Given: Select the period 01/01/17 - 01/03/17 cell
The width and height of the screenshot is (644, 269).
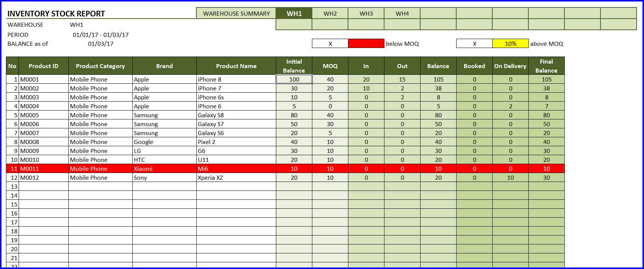Looking at the screenshot, I should [x=101, y=35].
